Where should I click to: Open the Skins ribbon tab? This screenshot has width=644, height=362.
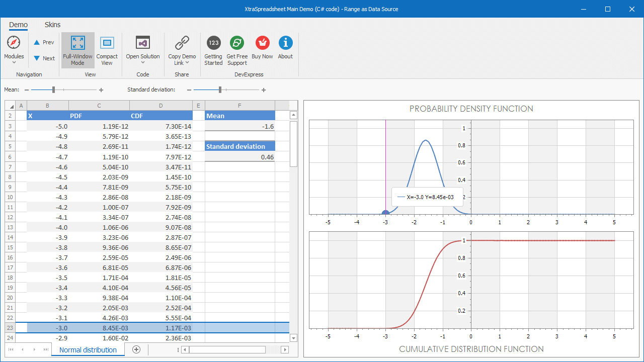coord(52,25)
